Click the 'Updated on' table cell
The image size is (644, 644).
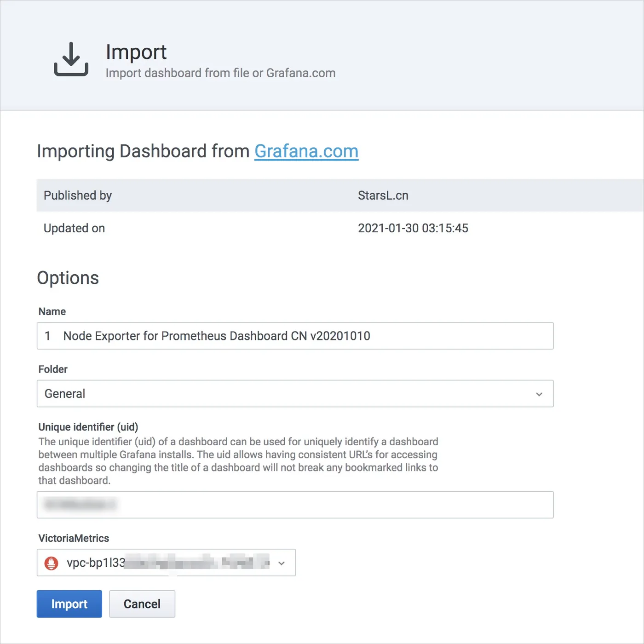point(74,228)
